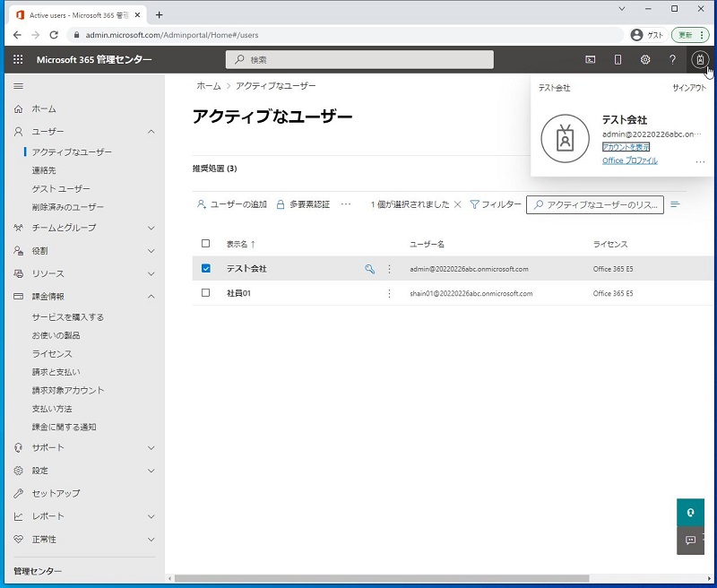Open ライセンス under 課金情報
717x588 pixels.
52,353
